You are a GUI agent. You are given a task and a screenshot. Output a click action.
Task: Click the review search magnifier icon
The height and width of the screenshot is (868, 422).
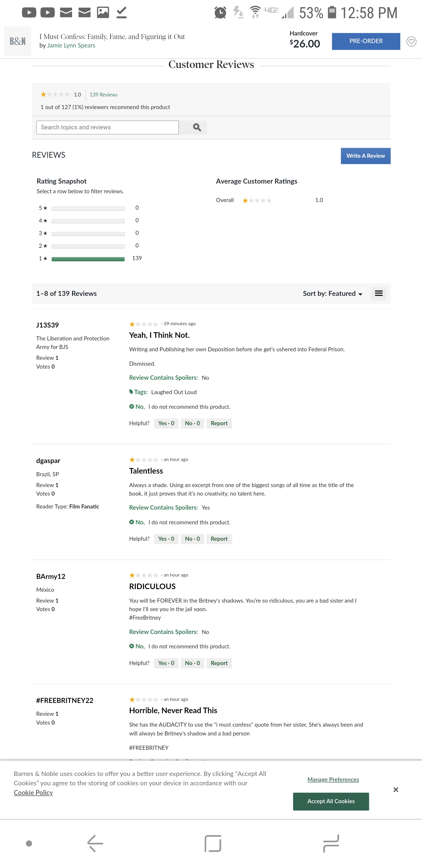(197, 127)
